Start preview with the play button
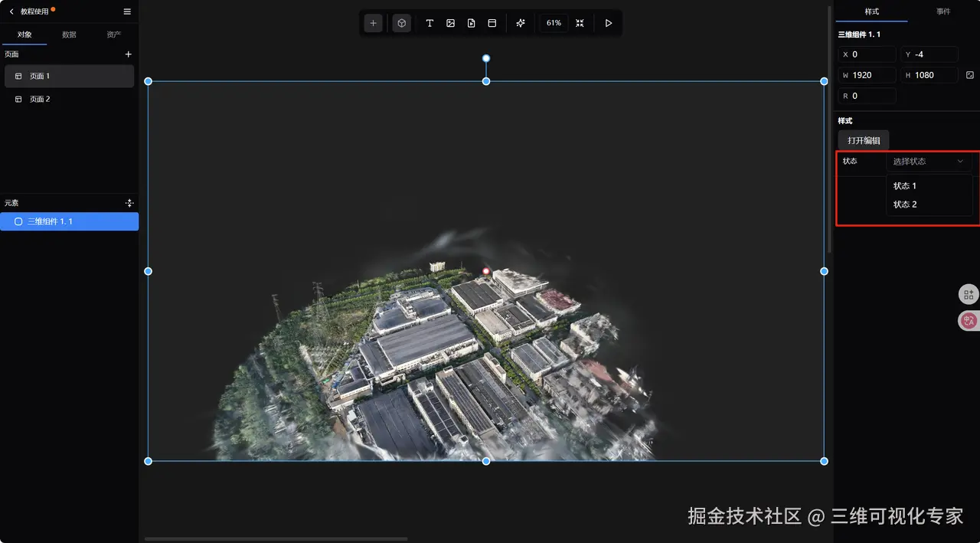The image size is (980, 543). click(609, 23)
